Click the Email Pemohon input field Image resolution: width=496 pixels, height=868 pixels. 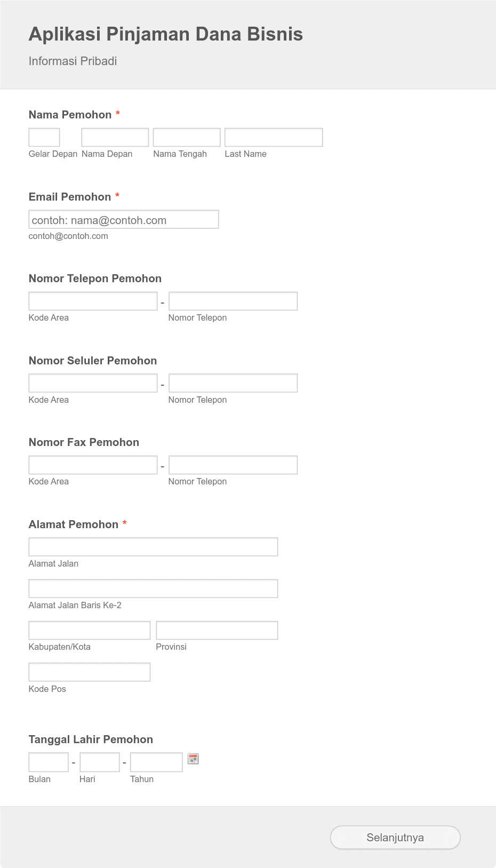[x=123, y=219]
